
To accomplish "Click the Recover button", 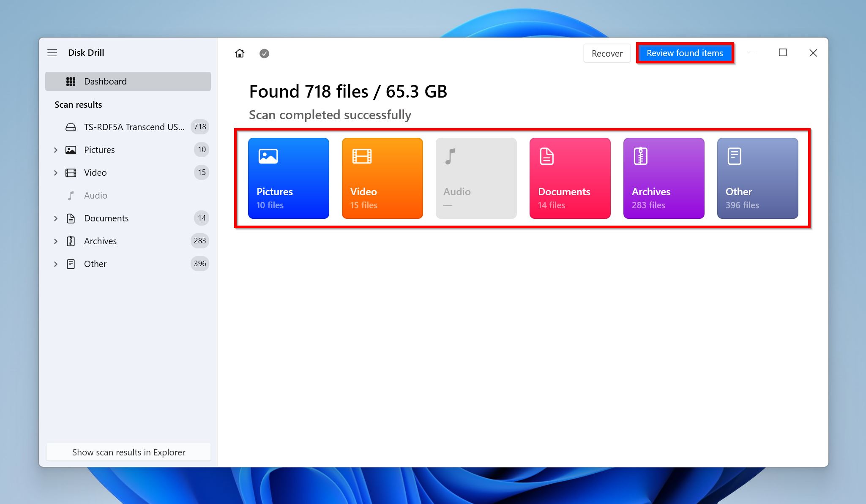I will pos(607,52).
